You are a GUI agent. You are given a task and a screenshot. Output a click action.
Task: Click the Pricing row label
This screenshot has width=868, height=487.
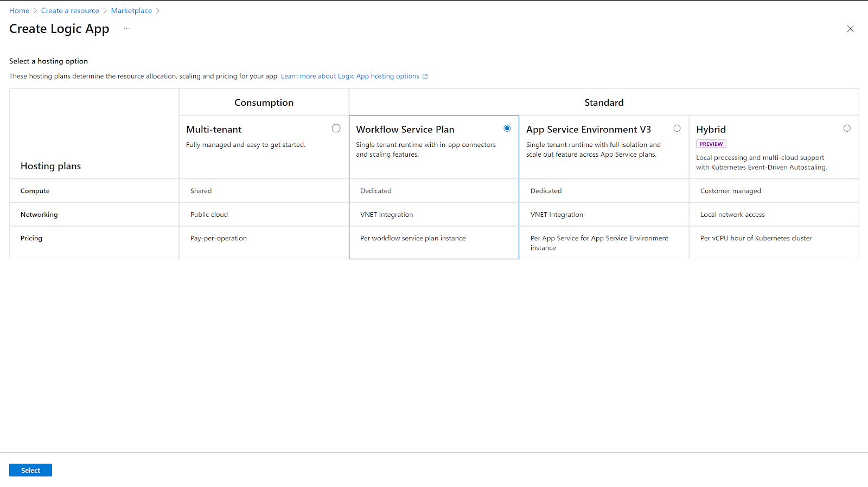point(31,238)
